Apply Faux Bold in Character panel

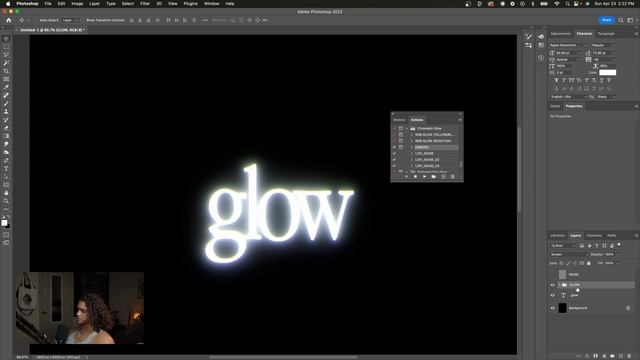(556, 80)
